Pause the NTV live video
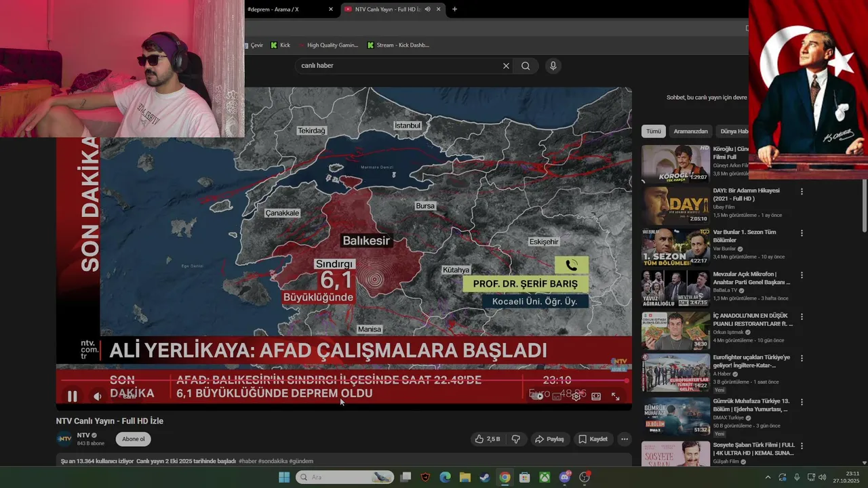 click(72, 396)
